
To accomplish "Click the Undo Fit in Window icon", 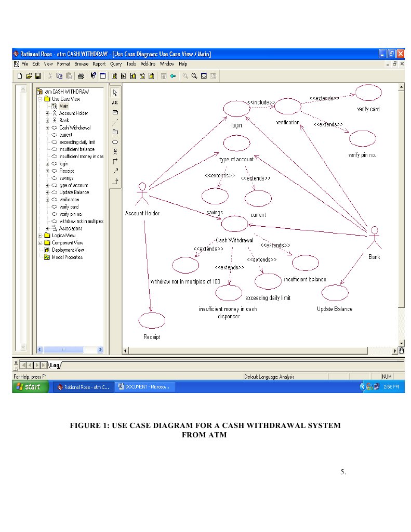I will point(213,76).
